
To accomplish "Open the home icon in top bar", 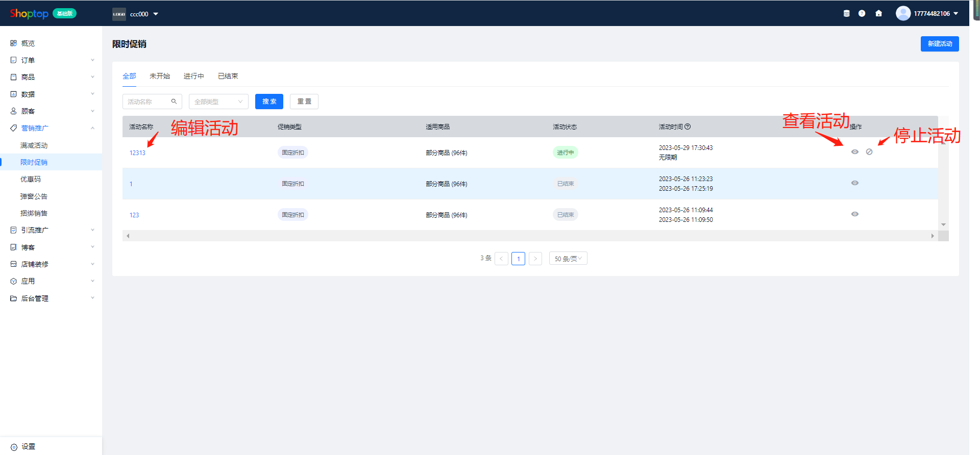I will pos(878,14).
